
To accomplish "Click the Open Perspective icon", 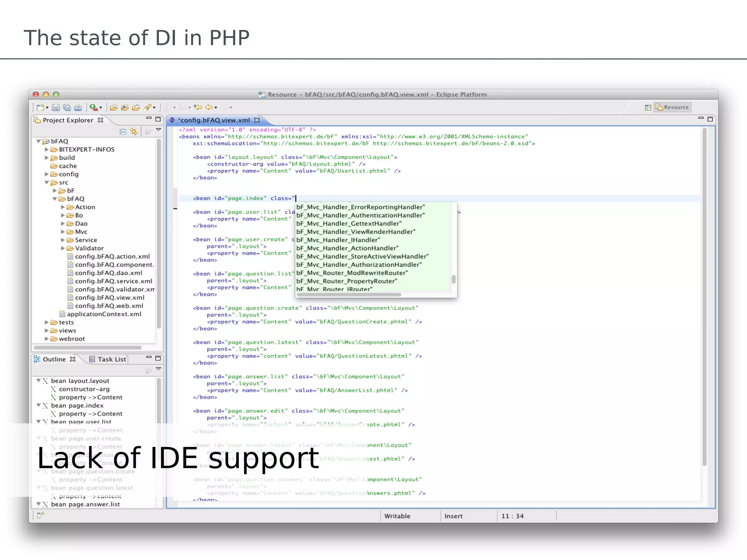I will click(648, 107).
